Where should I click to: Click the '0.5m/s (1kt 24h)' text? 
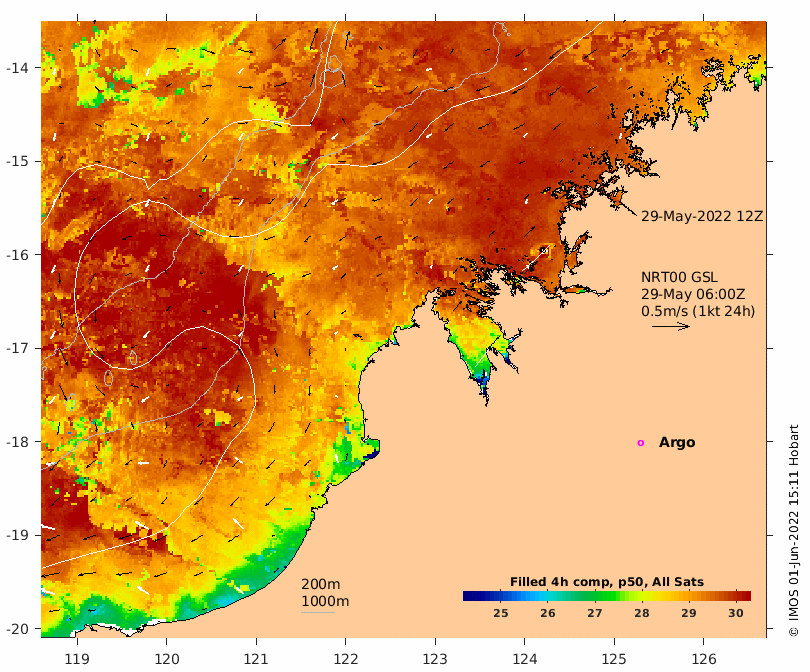point(698,311)
